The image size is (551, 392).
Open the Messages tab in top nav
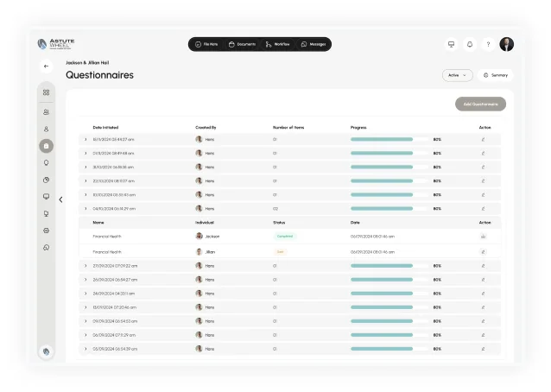(313, 44)
